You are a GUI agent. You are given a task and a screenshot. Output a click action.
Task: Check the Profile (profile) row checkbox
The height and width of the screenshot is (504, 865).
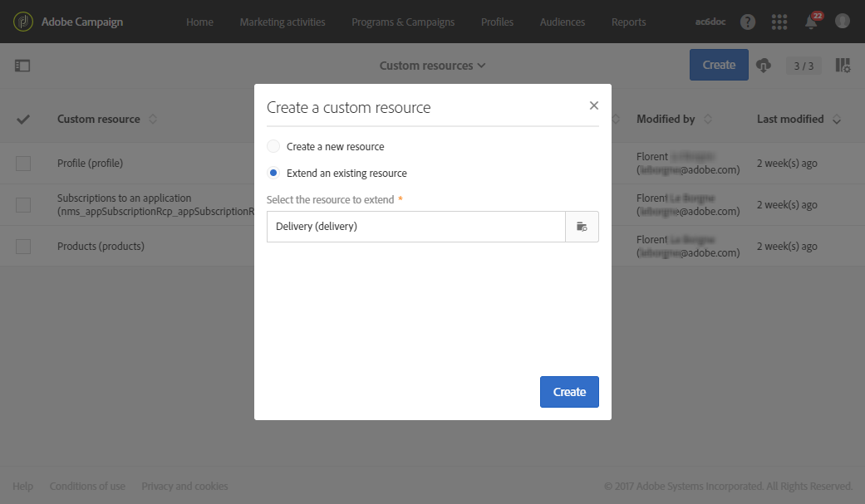click(23, 164)
